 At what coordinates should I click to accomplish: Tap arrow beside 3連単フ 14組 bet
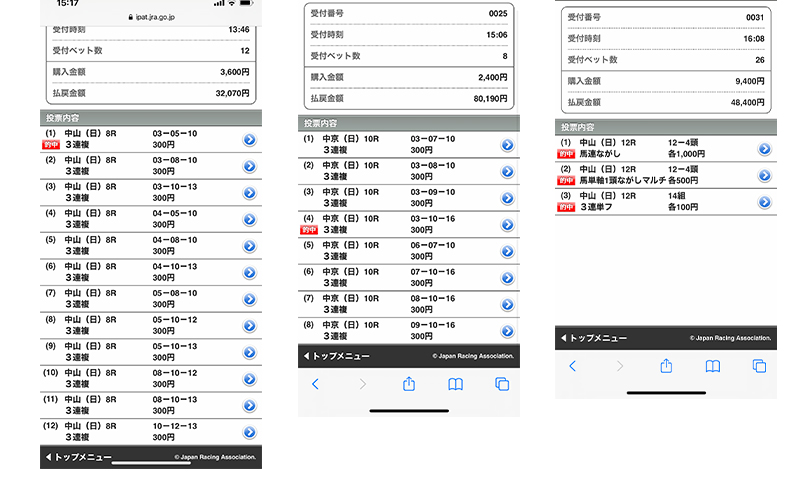[764, 202]
